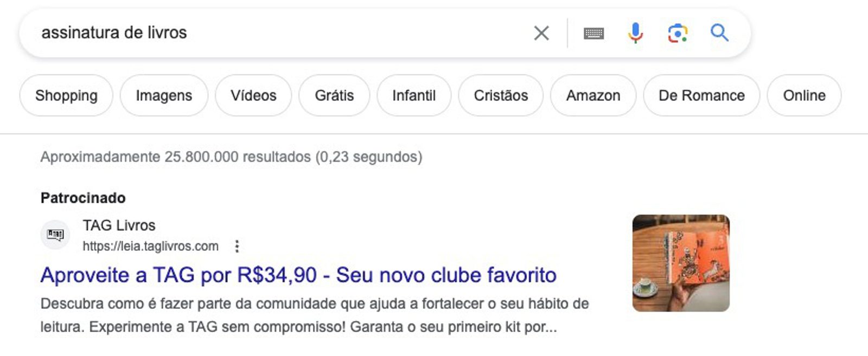Start voice search with microphone icon

[635, 33]
